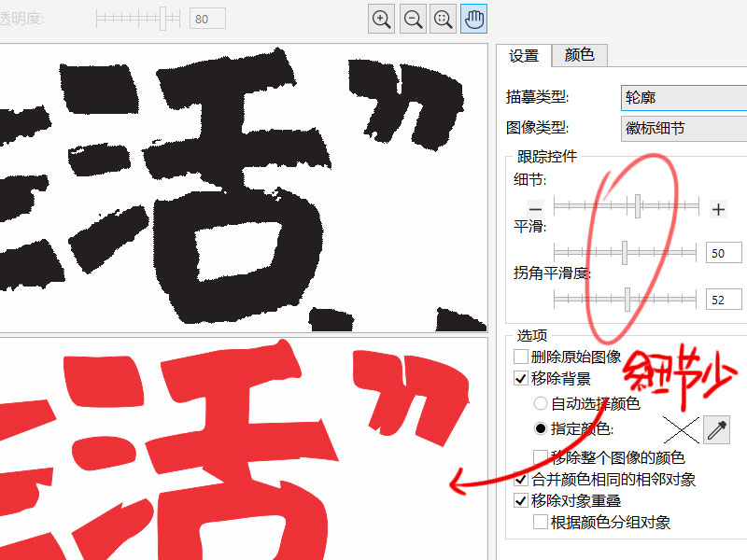Open the 图像类型 dropdown showing 徽标细节
The width and height of the screenshot is (747, 560).
pos(684,129)
